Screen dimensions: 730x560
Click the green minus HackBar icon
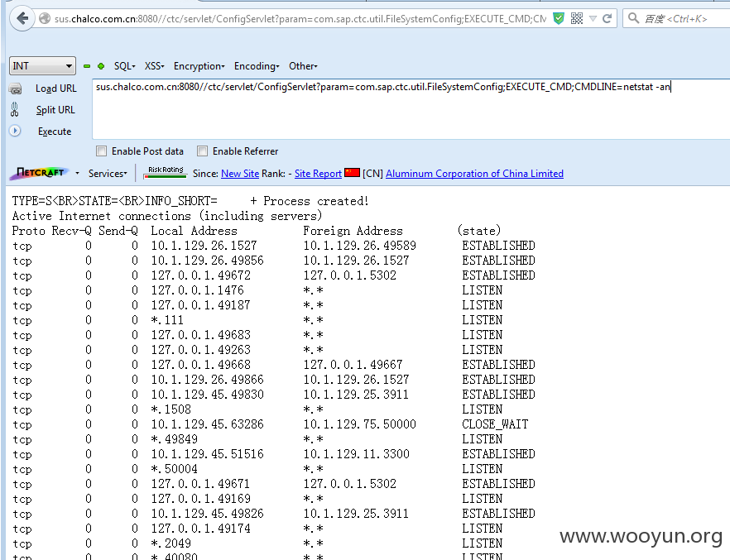[87, 66]
